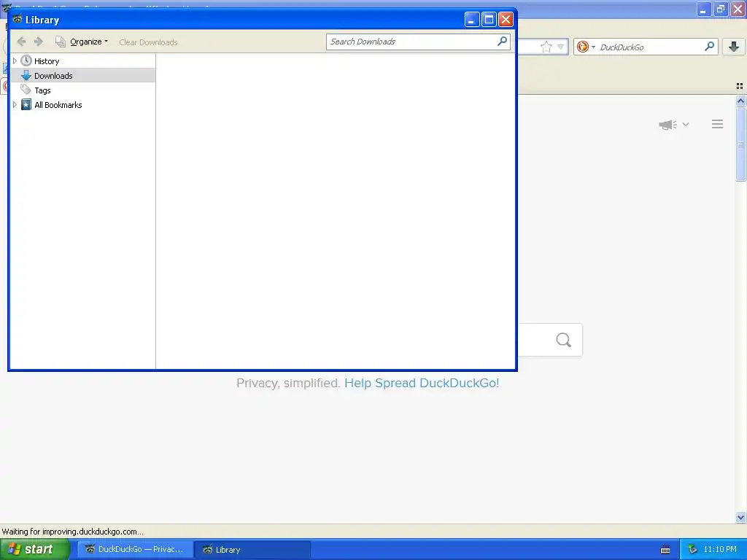Expand the All Bookmarks node
This screenshot has height=560, width=747.
15,105
